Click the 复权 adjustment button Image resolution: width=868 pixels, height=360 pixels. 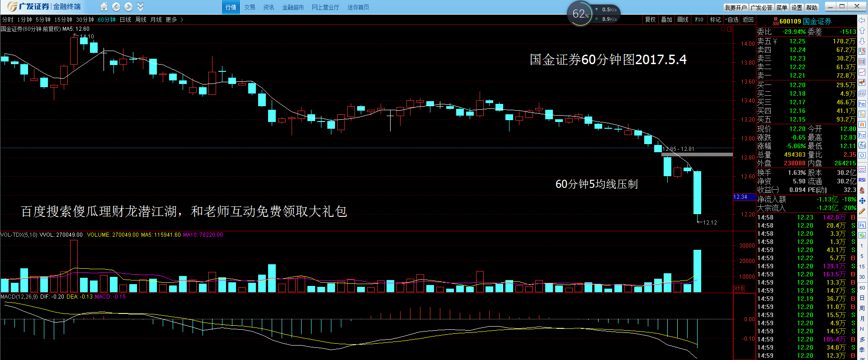(x=651, y=19)
